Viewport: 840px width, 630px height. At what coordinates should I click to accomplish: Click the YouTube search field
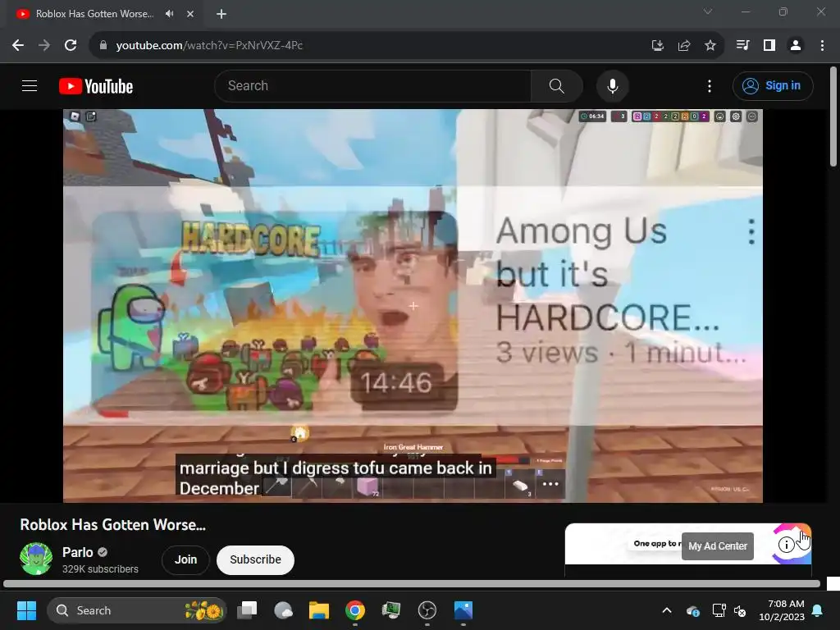coord(373,85)
